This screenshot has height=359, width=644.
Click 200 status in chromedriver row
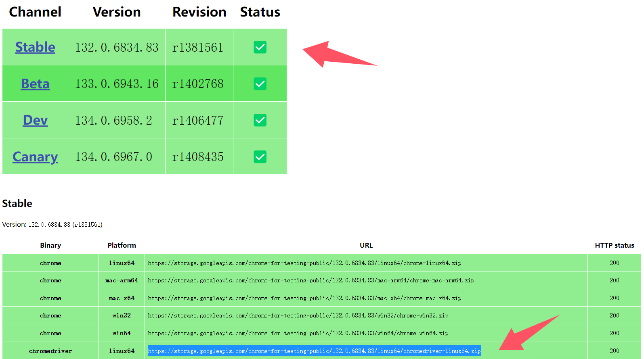tap(615, 351)
